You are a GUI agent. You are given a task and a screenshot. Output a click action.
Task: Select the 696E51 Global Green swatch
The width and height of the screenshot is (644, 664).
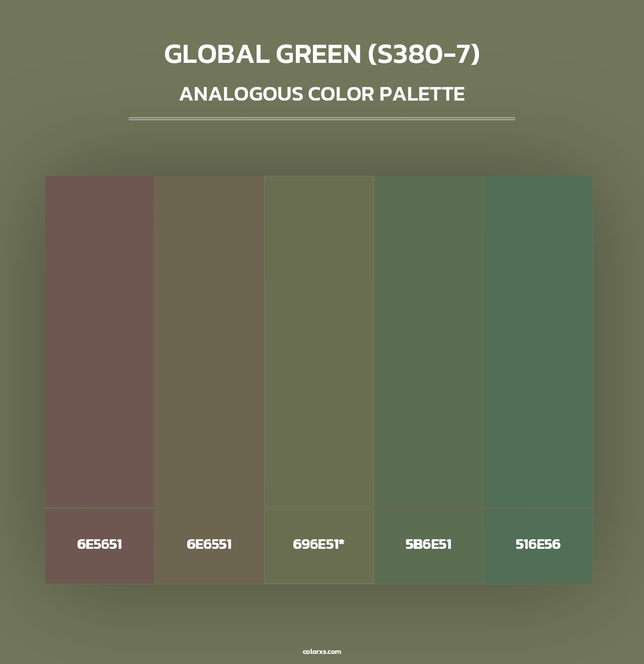click(319, 342)
